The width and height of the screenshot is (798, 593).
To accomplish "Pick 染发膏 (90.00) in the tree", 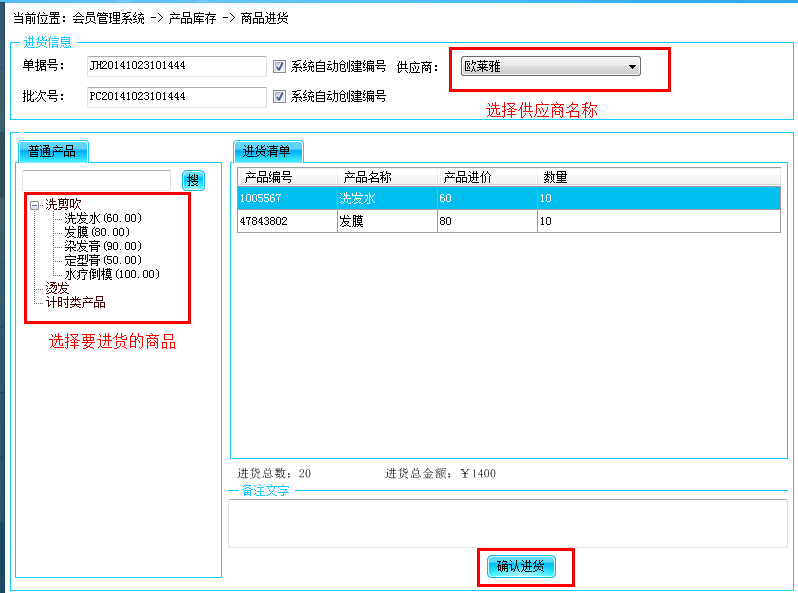I will pos(102,246).
